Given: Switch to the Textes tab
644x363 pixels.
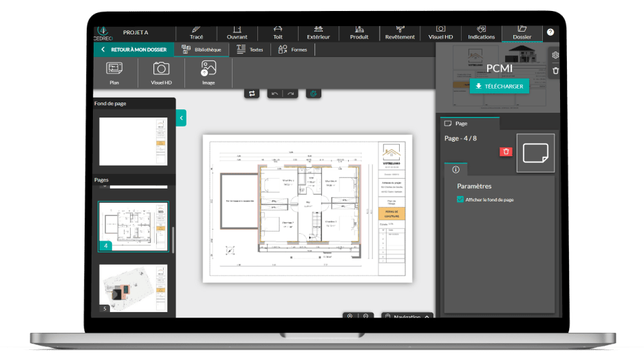Looking at the screenshot, I should coord(250,49).
